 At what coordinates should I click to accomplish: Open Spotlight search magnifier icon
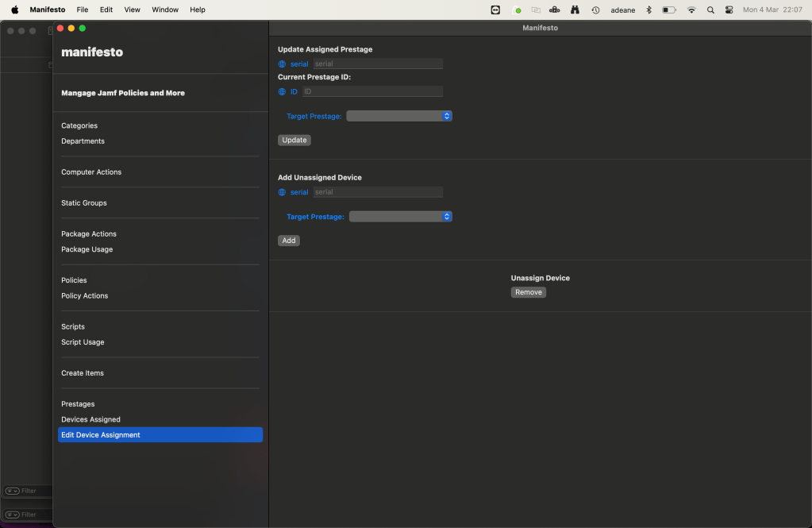710,10
